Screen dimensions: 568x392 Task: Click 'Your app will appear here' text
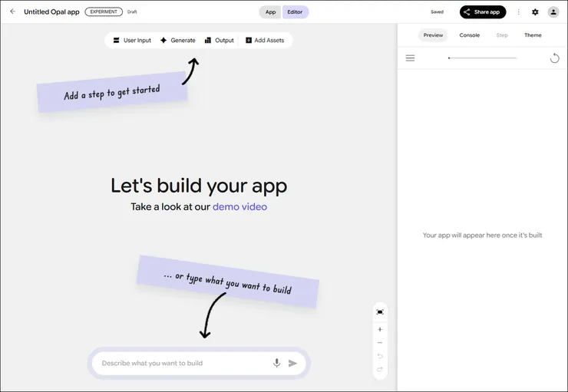[x=483, y=236]
